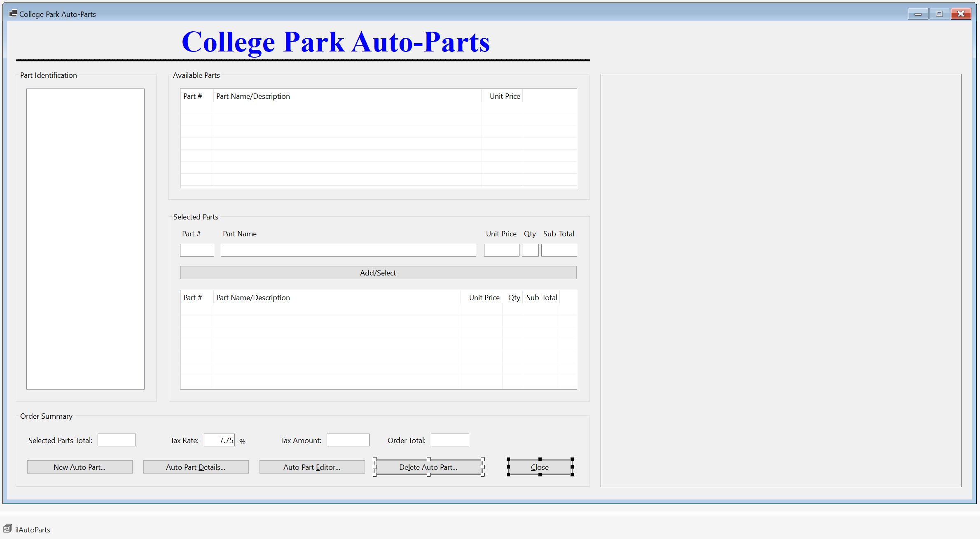Click the Qty text box
This screenshot has height=539, width=980.
pos(530,250)
